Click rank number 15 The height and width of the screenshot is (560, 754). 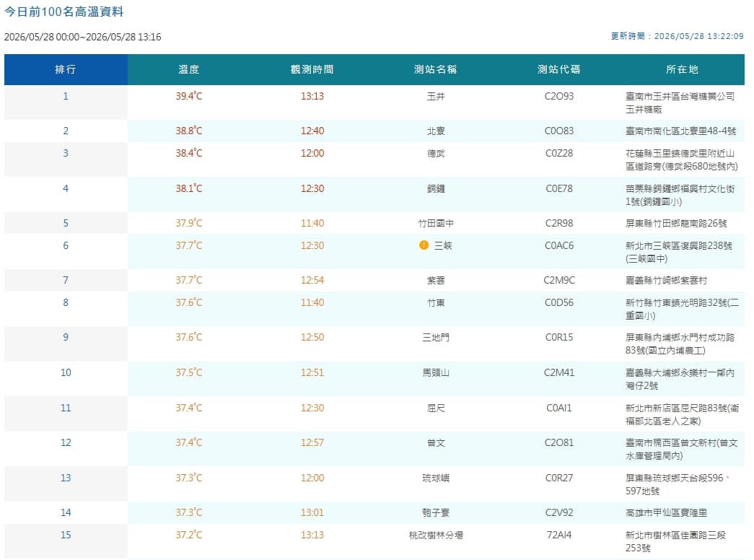[66, 535]
